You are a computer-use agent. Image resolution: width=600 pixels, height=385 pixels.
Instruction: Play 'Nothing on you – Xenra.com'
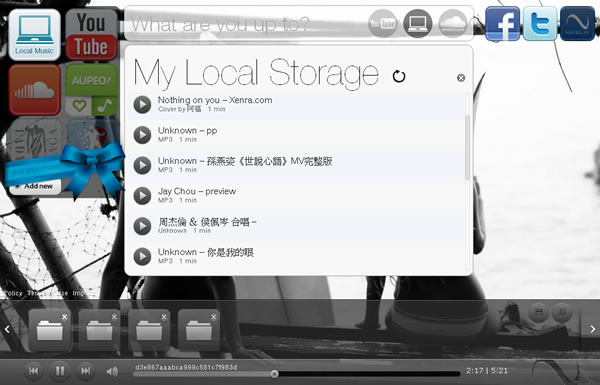click(x=142, y=104)
